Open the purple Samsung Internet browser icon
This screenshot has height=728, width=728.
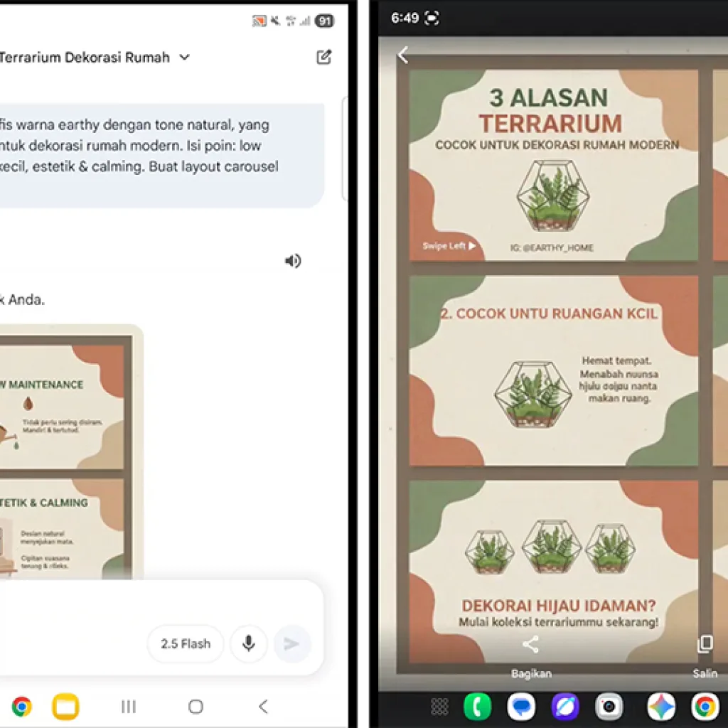coord(565,707)
